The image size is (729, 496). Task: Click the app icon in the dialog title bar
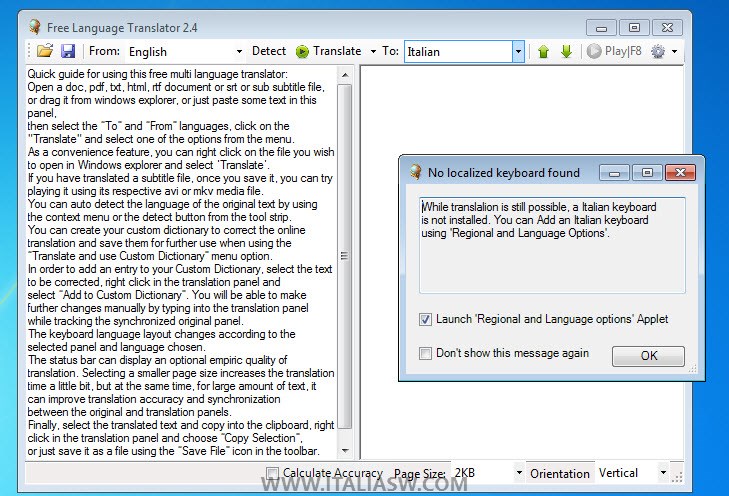[416, 172]
